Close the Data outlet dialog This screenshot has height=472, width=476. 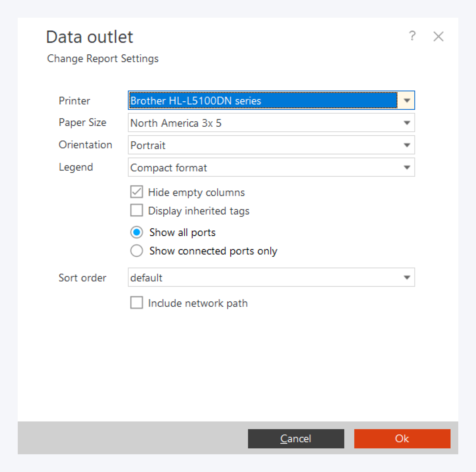coord(438,37)
